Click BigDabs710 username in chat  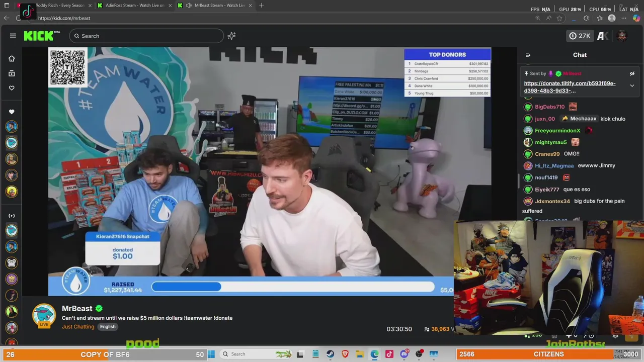[x=549, y=107]
